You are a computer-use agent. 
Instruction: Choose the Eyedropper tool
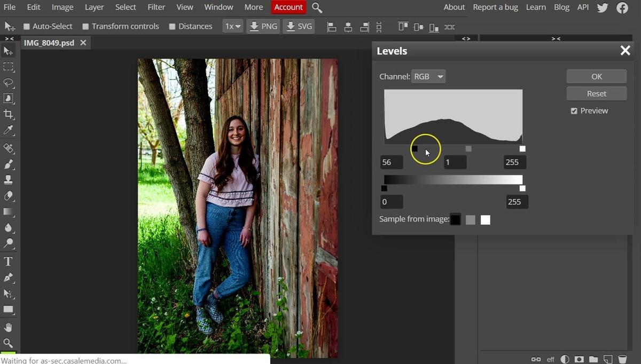9,130
